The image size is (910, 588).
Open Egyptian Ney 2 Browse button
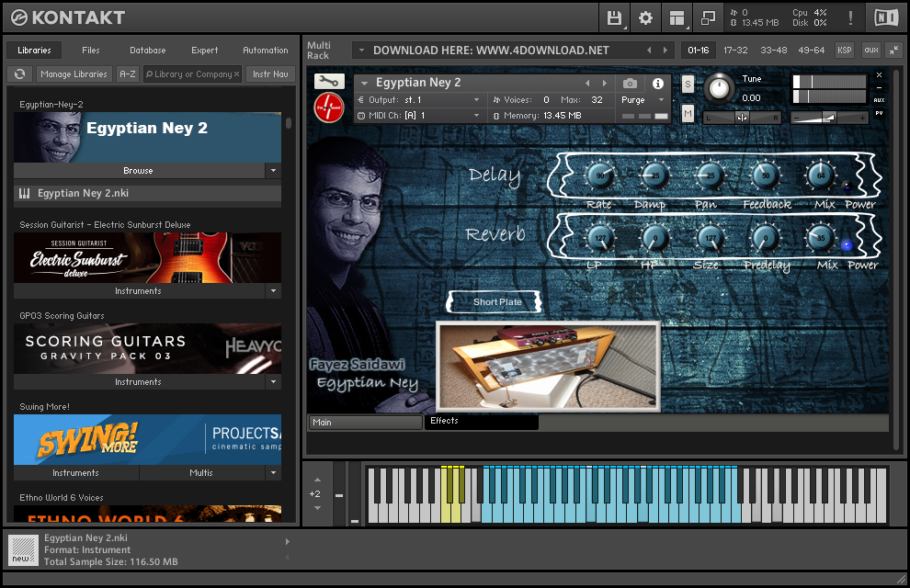coord(139,171)
